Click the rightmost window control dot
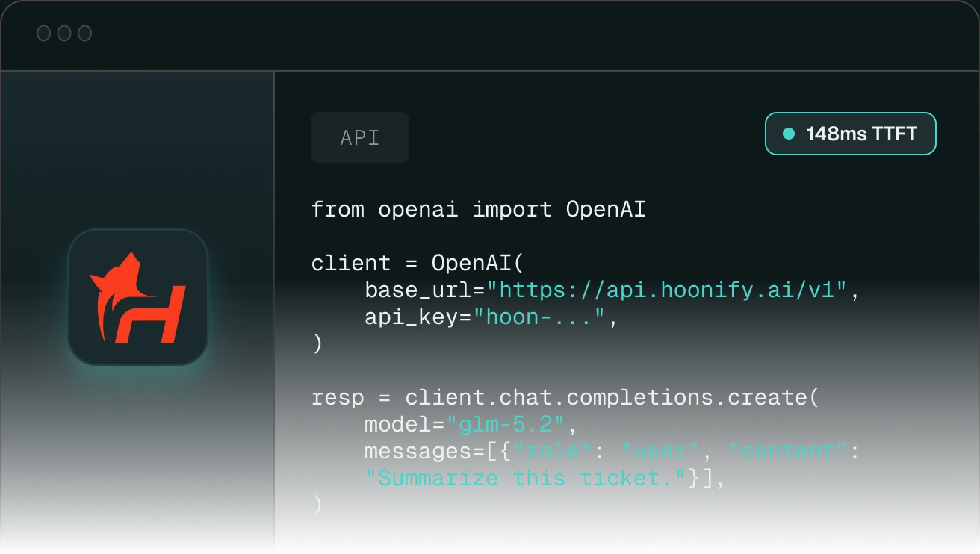980x554 pixels. pos(85,34)
